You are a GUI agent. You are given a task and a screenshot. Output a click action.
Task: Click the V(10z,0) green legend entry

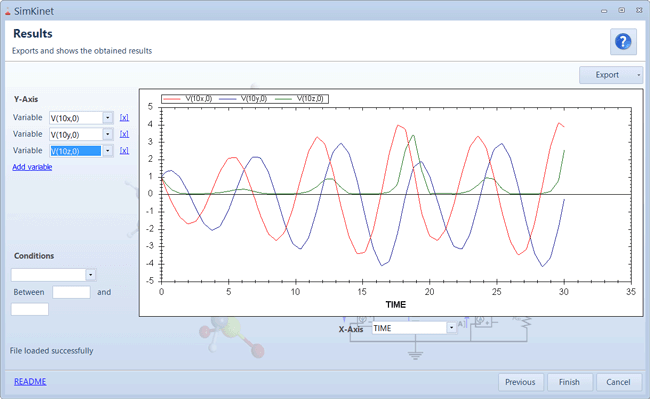click(x=299, y=99)
